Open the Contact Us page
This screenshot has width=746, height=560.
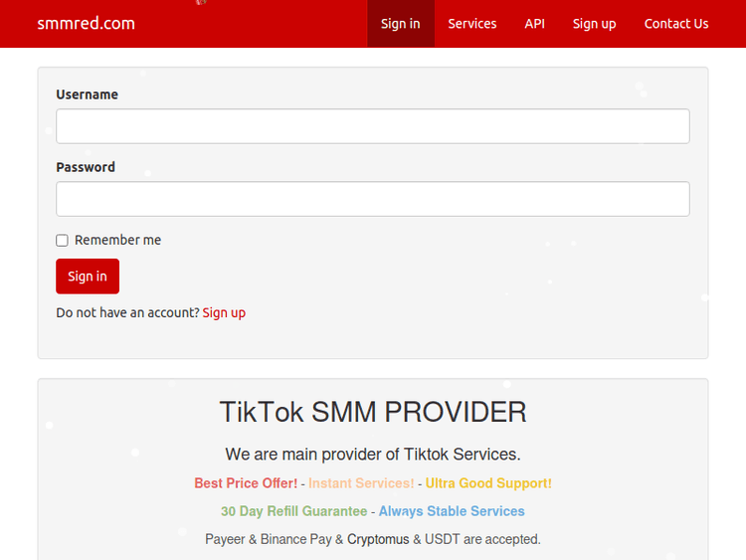(676, 24)
